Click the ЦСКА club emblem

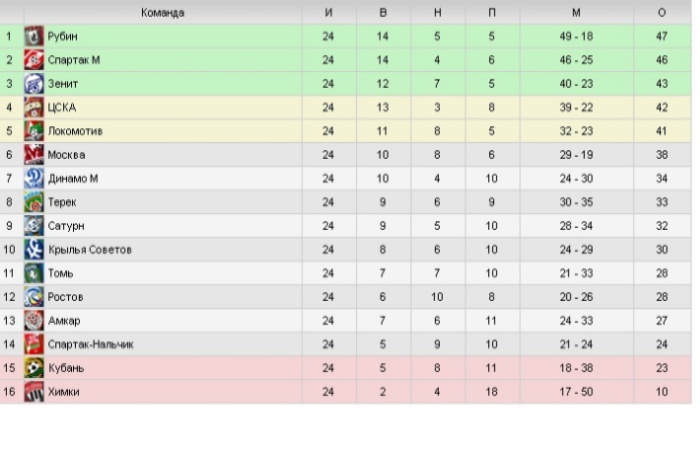click(34, 108)
